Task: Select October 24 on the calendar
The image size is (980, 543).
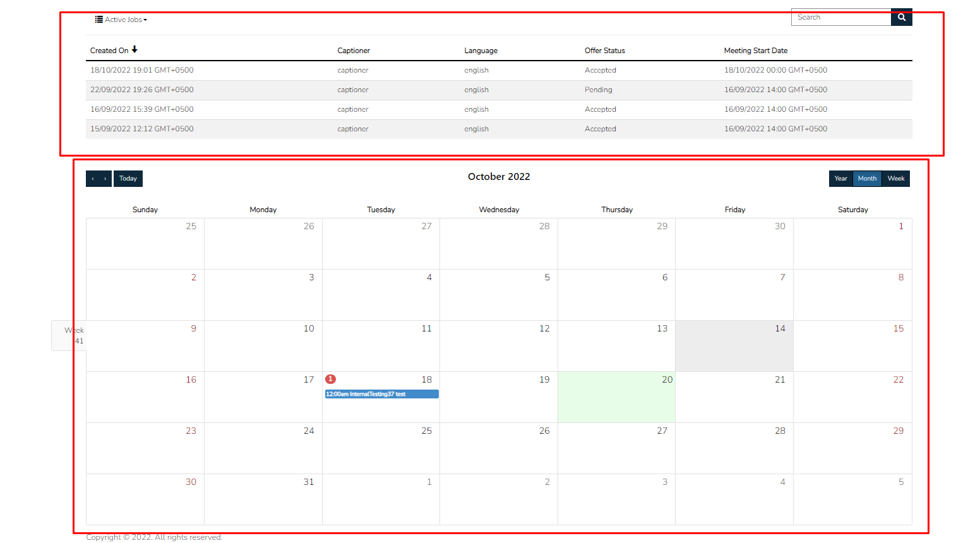Action: [263, 448]
